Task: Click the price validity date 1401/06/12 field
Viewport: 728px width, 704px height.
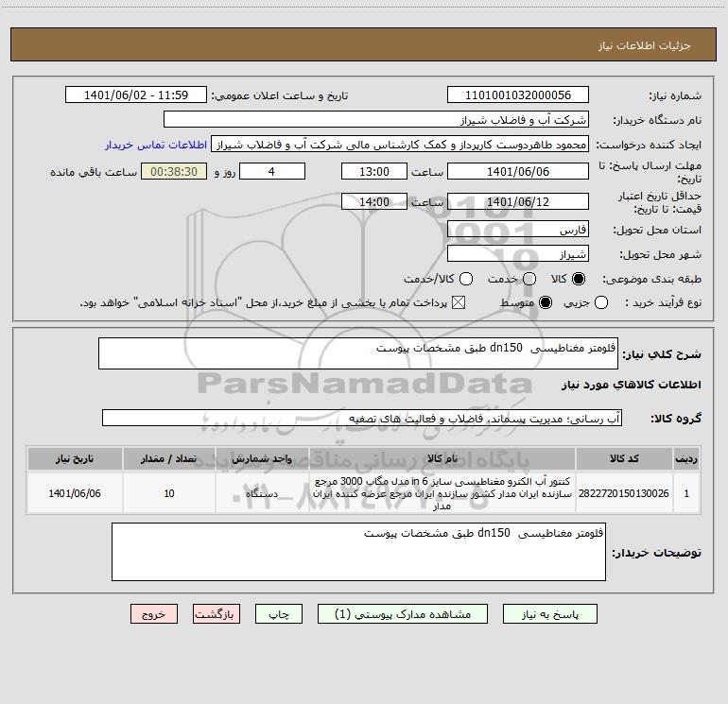Action: click(x=518, y=201)
